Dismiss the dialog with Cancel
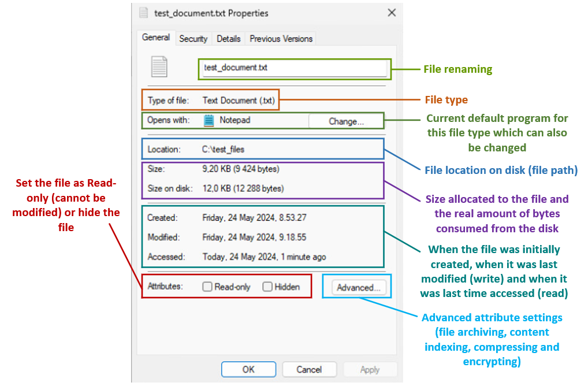Screen dimensions: 588x386 click(309, 369)
